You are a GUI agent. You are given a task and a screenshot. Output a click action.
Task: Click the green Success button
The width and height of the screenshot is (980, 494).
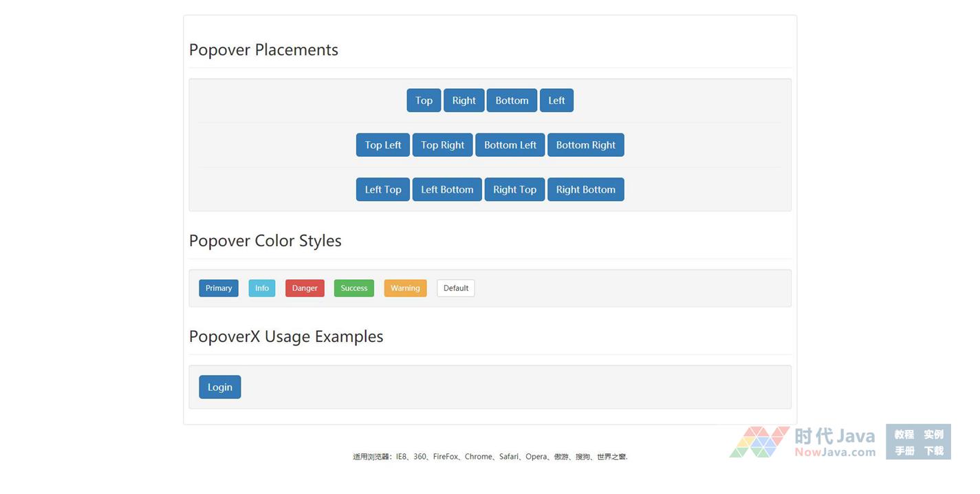point(354,288)
